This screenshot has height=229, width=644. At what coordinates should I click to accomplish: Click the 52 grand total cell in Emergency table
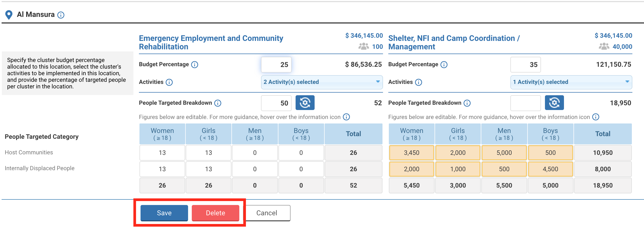point(353,185)
